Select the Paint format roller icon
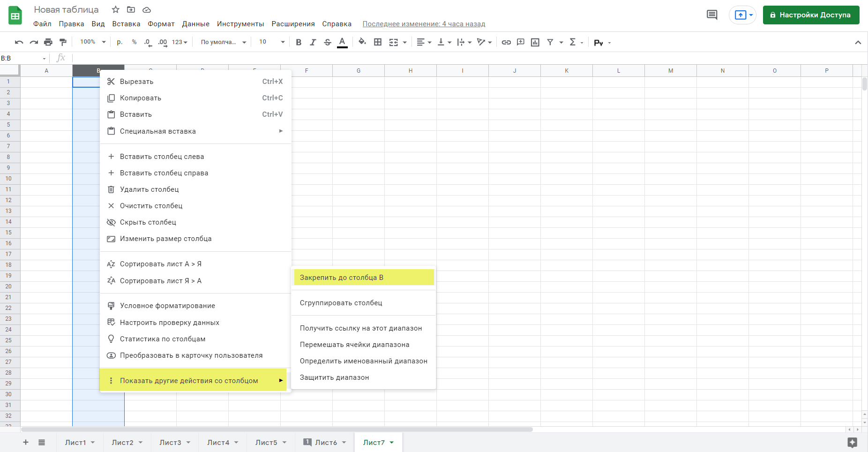Screen dimensions: 868x452 tap(63, 42)
